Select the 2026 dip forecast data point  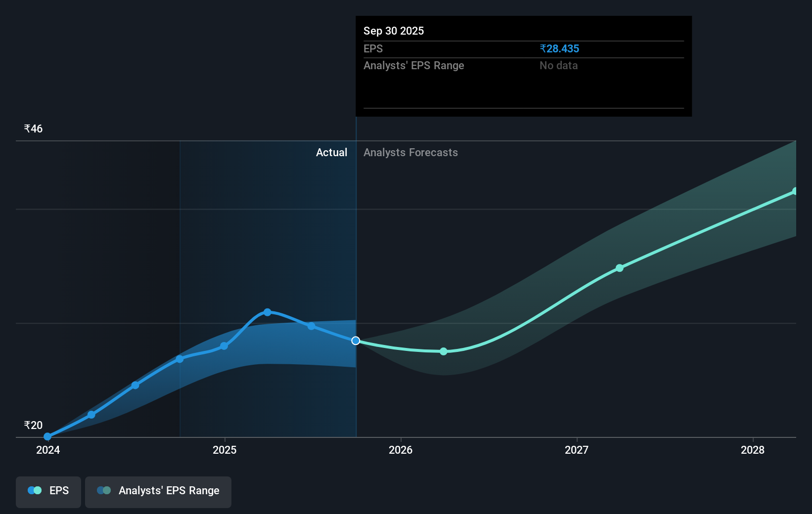point(443,351)
